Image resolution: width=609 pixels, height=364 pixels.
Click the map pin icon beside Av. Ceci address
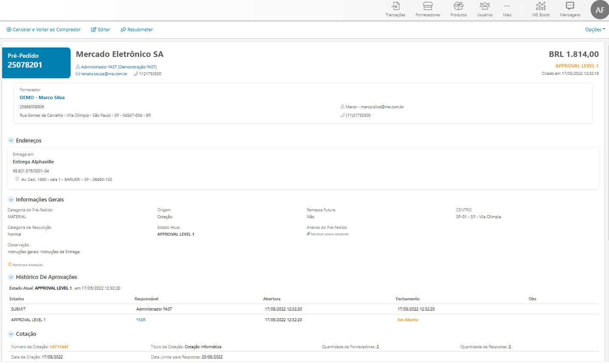coord(17,179)
